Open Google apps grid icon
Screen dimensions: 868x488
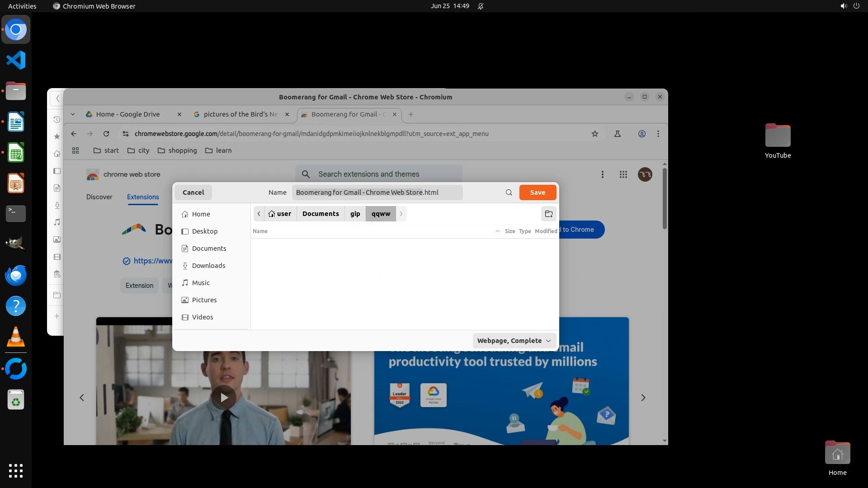point(623,174)
